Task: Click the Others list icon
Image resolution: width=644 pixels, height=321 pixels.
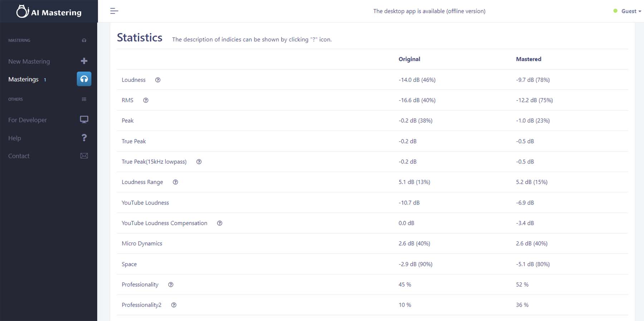Action: (x=84, y=99)
